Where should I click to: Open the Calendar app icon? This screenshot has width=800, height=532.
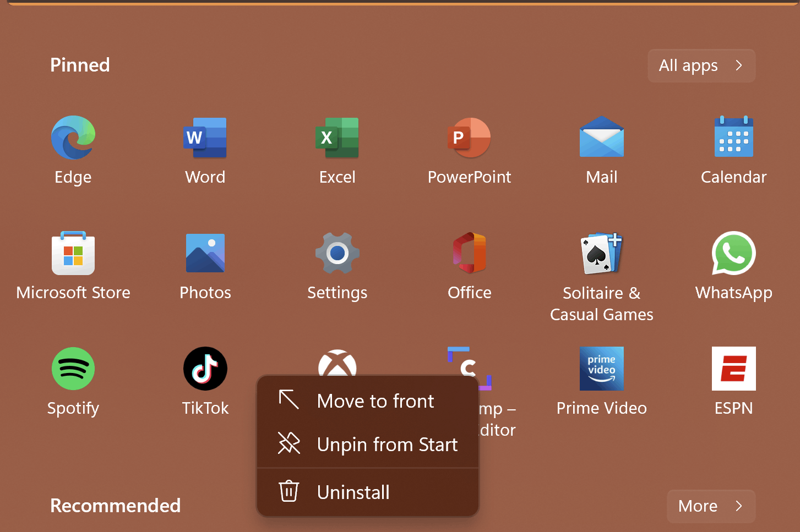[734, 137]
